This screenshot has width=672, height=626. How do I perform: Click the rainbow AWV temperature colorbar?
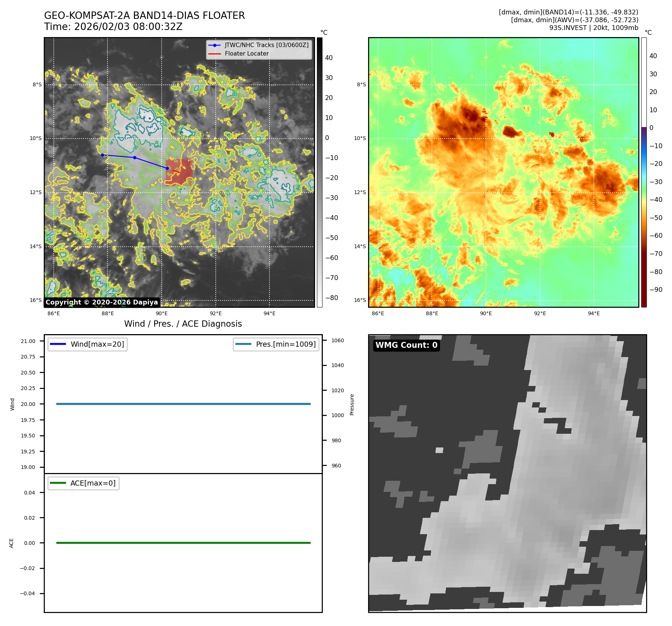tap(644, 172)
